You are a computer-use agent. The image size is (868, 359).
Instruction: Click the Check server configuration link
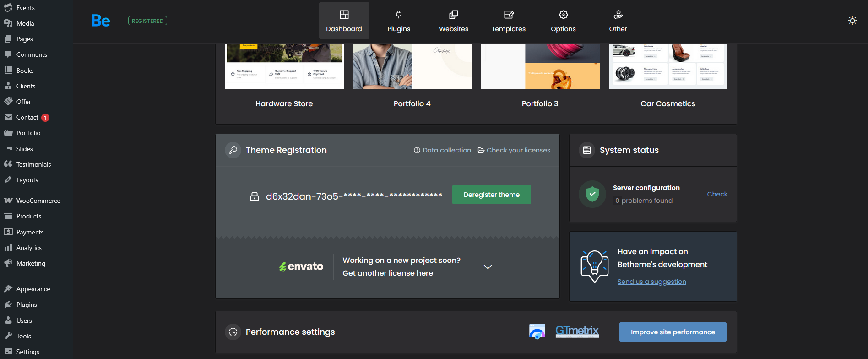click(x=717, y=194)
